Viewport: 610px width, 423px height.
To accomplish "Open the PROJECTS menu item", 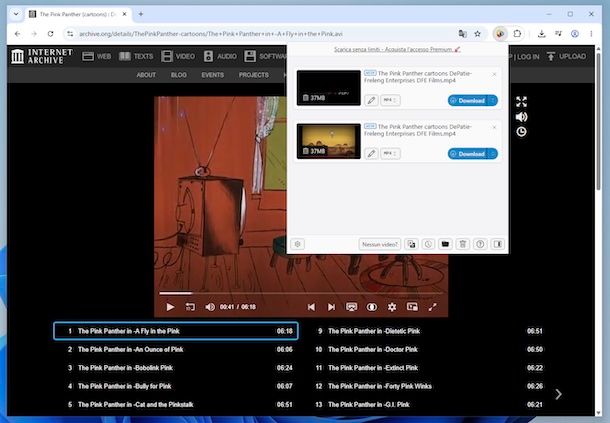I will 254,75.
